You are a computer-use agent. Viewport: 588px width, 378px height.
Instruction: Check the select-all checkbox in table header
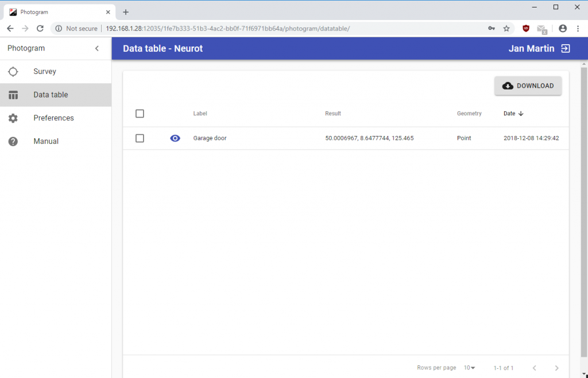click(140, 114)
